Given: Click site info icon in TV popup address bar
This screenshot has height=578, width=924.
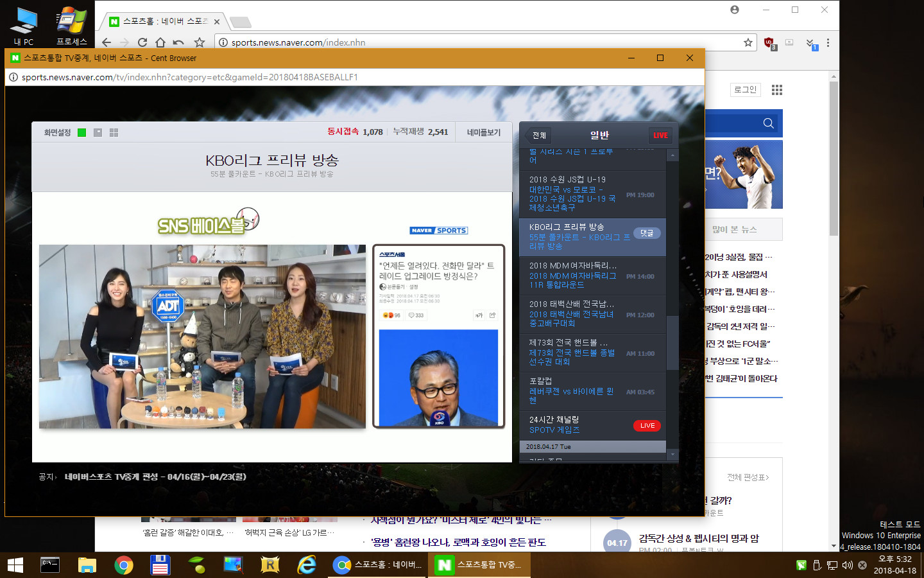Looking at the screenshot, I should pyautogui.click(x=13, y=77).
